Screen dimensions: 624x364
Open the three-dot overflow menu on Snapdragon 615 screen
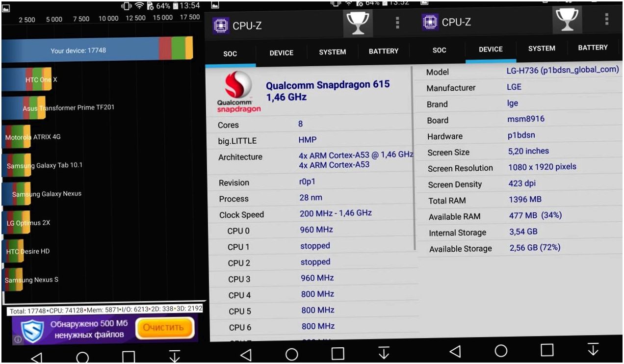click(x=397, y=23)
